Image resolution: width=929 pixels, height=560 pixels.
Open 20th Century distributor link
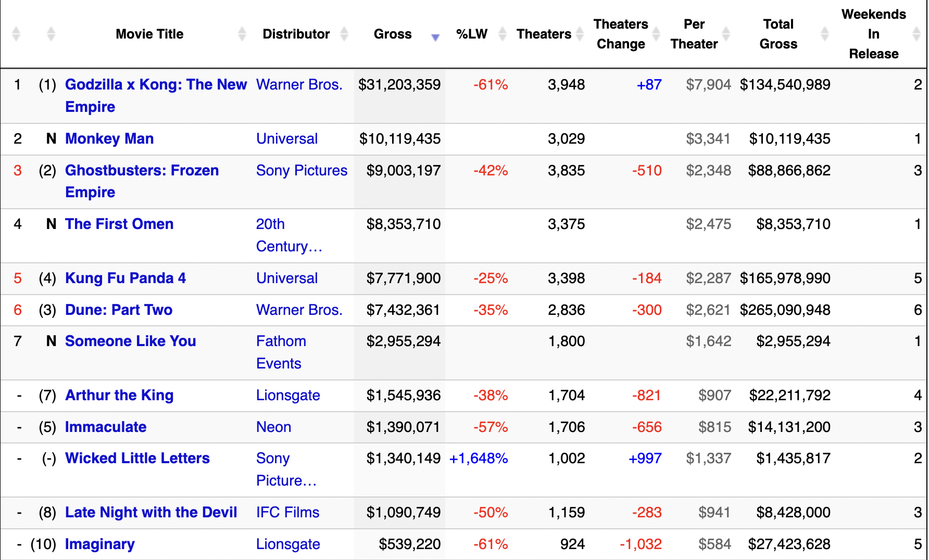(x=289, y=235)
